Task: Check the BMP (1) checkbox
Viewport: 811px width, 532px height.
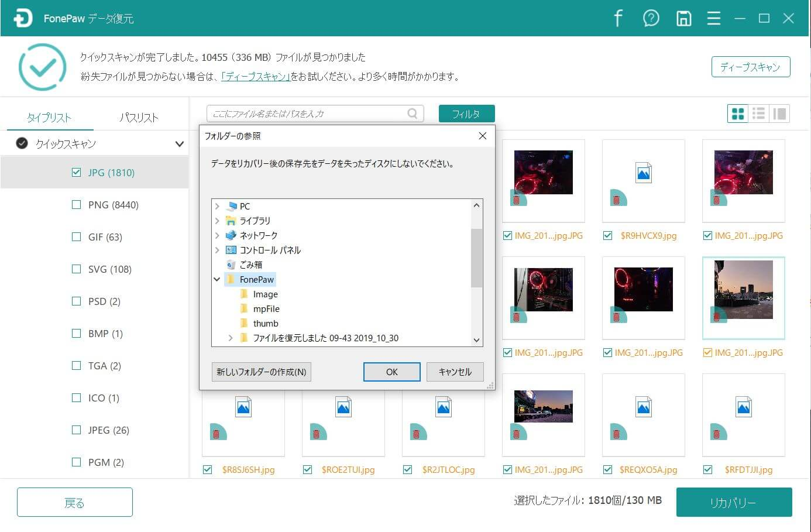Action: (76, 333)
